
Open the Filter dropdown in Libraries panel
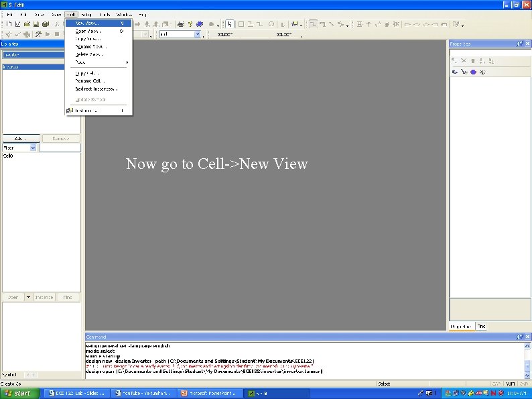(x=33, y=148)
